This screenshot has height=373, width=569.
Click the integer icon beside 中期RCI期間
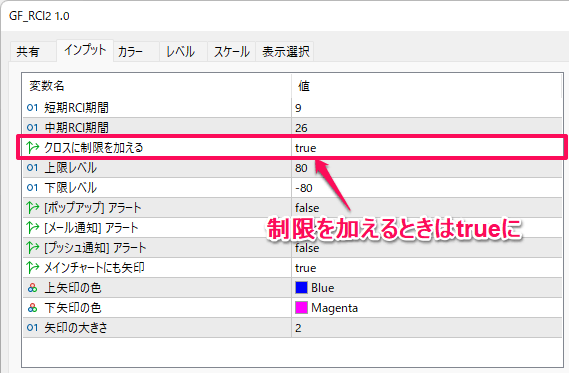point(32,128)
